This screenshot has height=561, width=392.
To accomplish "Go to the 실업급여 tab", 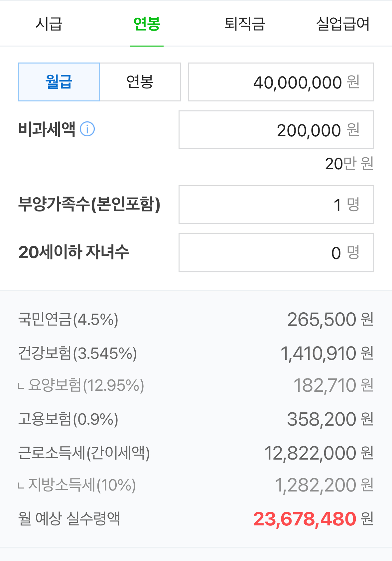I will [343, 24].
